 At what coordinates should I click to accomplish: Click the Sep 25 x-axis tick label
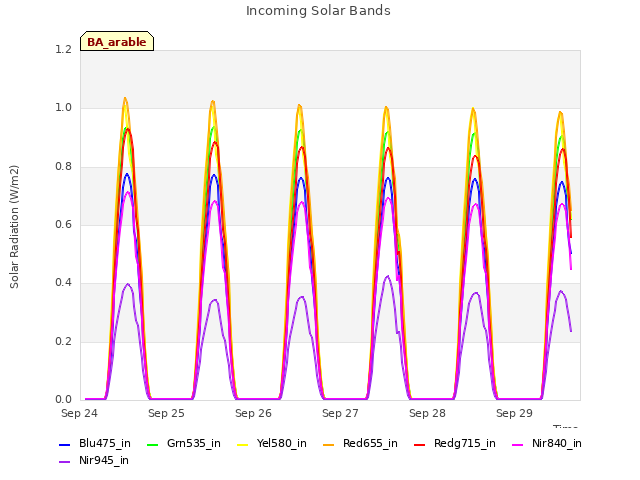coord(166,413)
